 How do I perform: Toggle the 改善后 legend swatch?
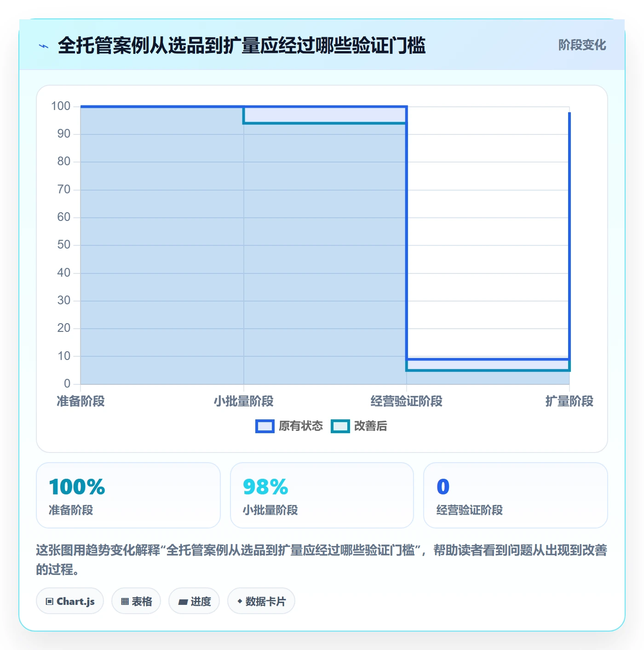click(x=340, y=426)
